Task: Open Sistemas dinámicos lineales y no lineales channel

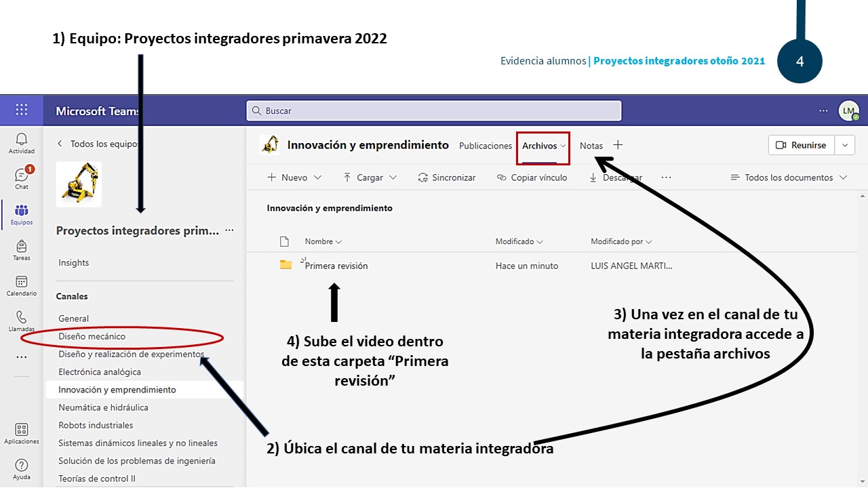Action: point(138,443)
